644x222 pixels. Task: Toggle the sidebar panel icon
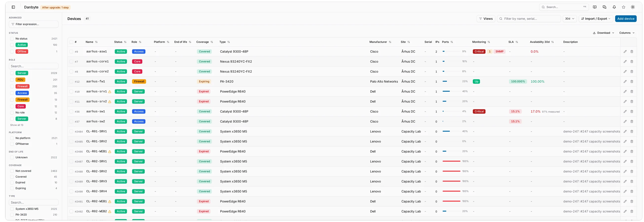(14, 7)
